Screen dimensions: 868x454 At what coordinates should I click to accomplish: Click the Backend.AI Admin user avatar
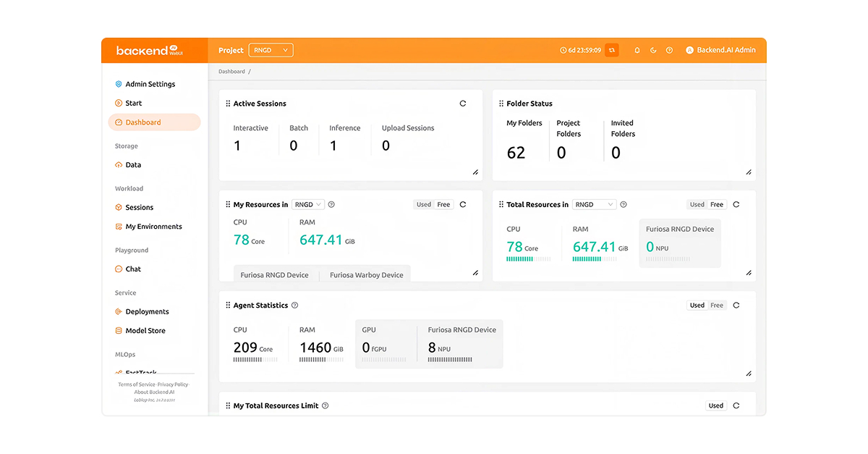[x=689, y=50]
